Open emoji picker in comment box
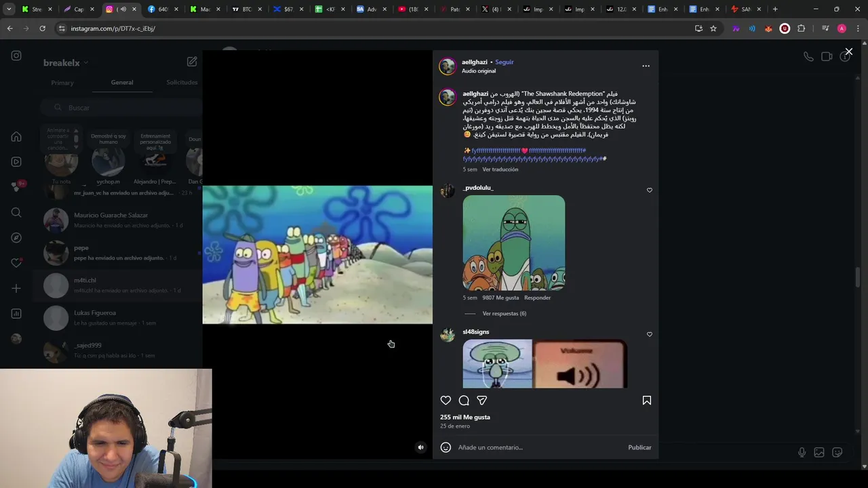Screen dimensions: 868x488 (x=446, y=447)
